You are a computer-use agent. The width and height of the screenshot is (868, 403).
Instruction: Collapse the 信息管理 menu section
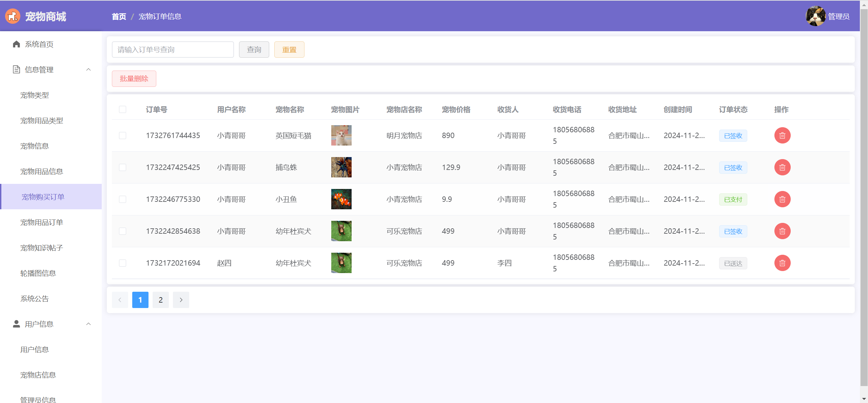(x=88, y=70)
